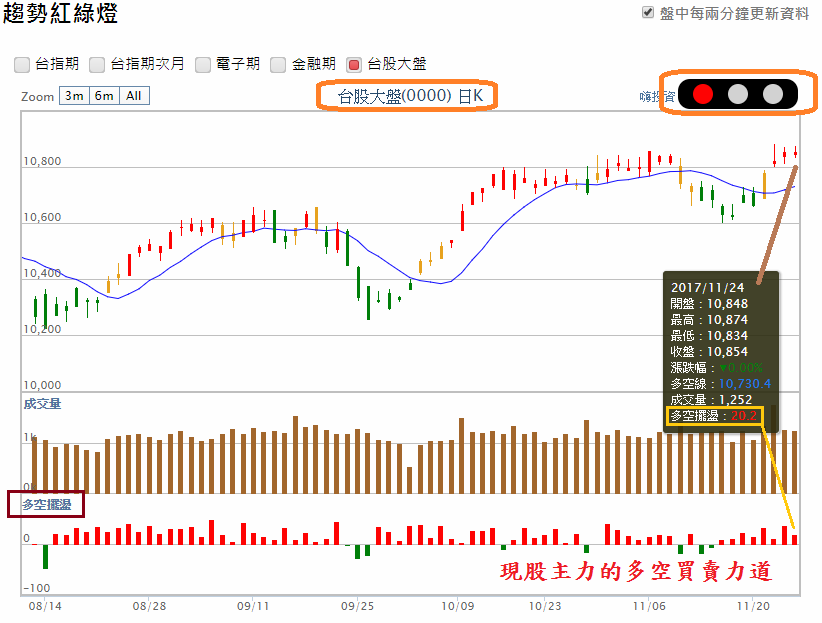Click the middle gray traffic light
This screenshot has height=623, width=822.
(x=738, y=94)
